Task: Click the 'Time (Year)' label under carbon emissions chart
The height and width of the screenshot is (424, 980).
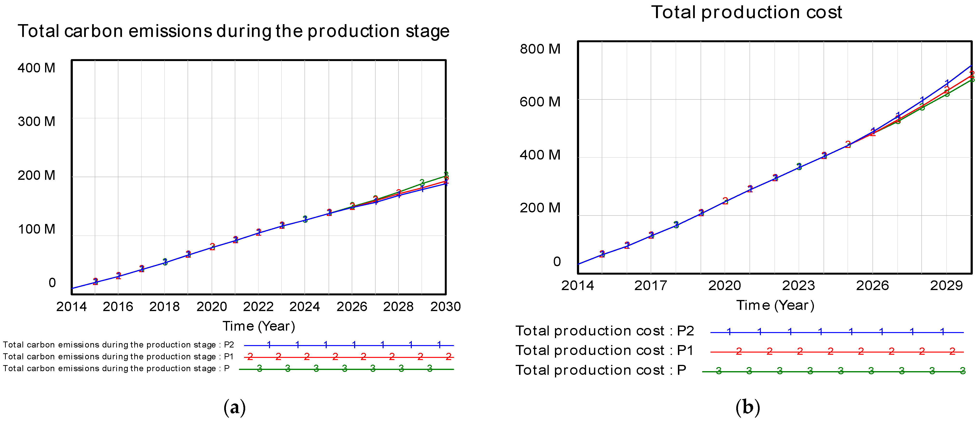Action: click(259, 327)
